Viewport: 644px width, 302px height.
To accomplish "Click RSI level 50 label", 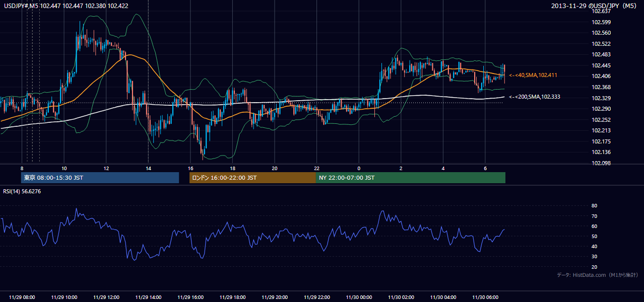I will pos(594,236).
